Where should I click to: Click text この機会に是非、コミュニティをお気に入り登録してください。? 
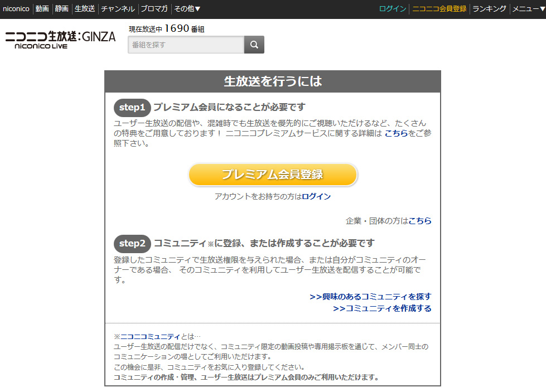coord(210,367)
